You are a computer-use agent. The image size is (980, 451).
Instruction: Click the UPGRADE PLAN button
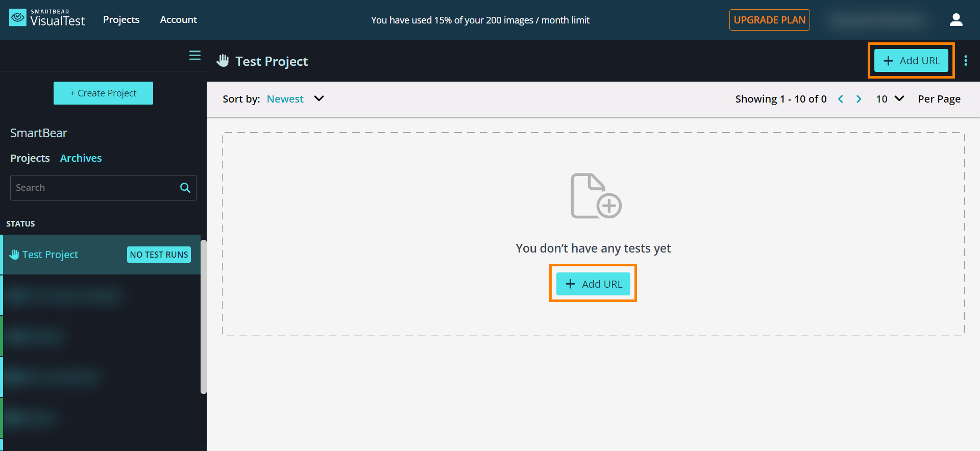[769, 20]
